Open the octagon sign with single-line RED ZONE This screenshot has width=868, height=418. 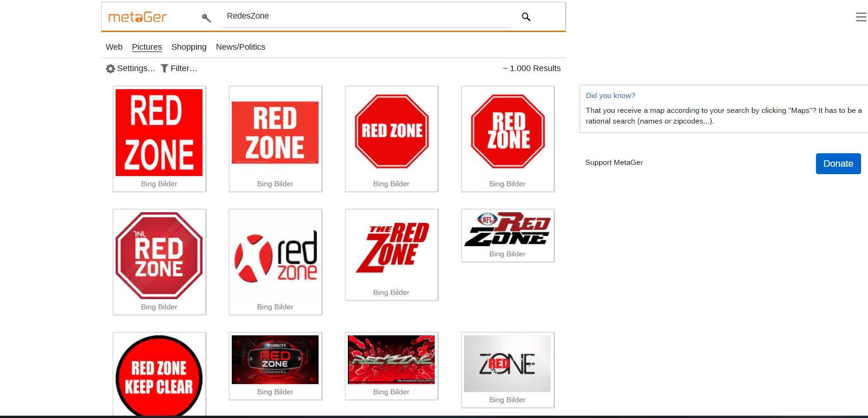391,132
